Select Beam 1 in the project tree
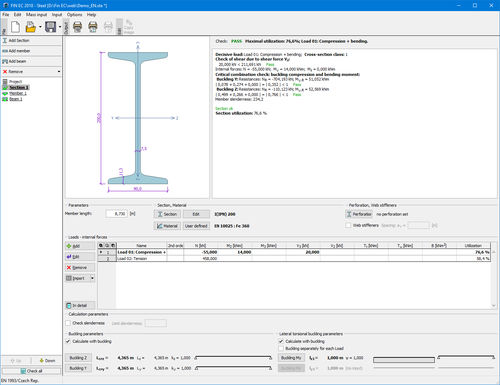Screen dimensions: 500x385 pos(16,99)
